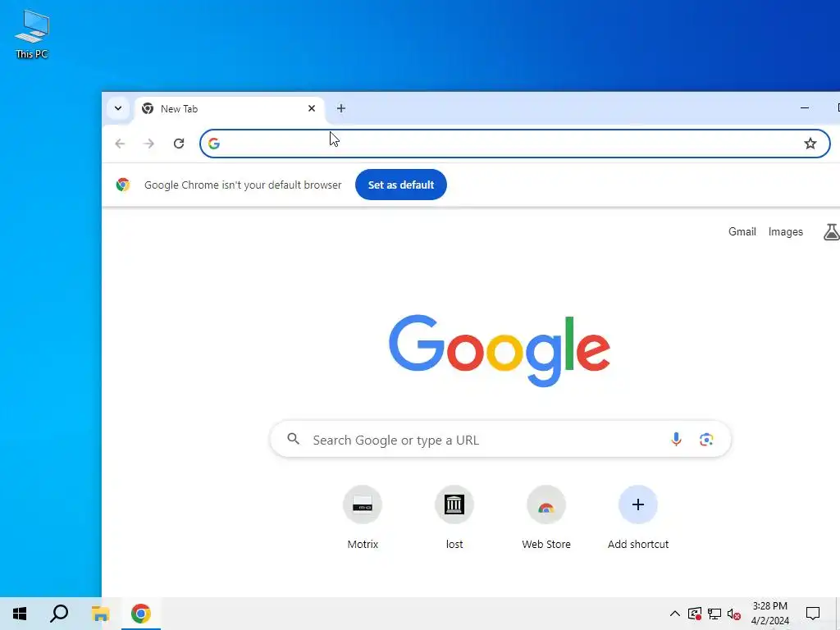Click the Add shortcut button
The height and width of the screenshot is (630, 840).
638,518
